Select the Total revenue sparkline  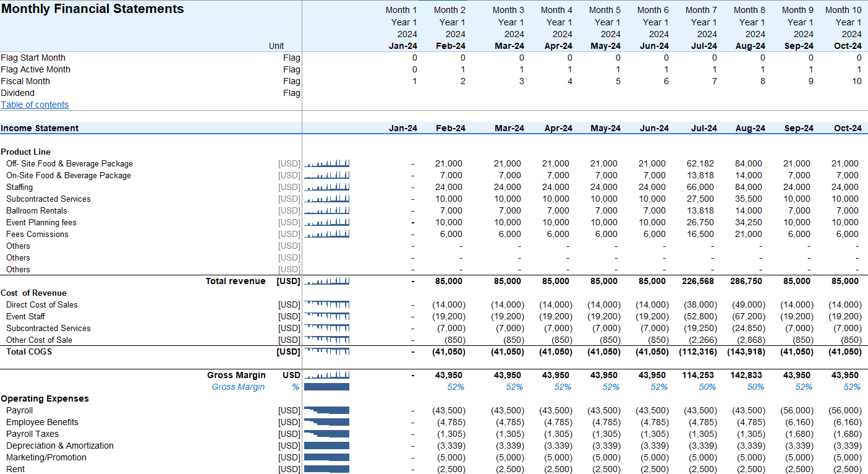327,282
